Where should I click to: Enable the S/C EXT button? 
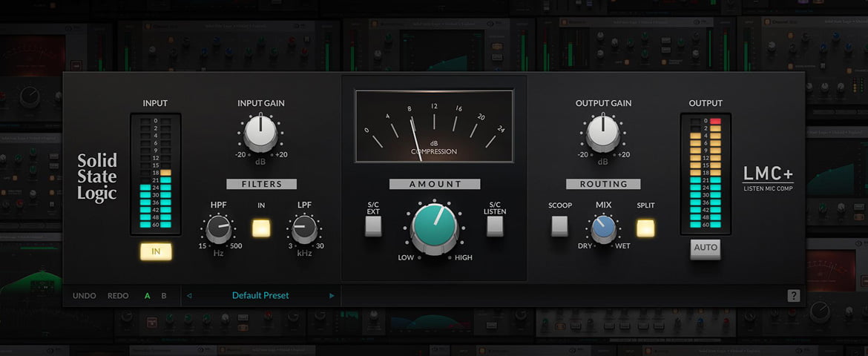[373, 226]
